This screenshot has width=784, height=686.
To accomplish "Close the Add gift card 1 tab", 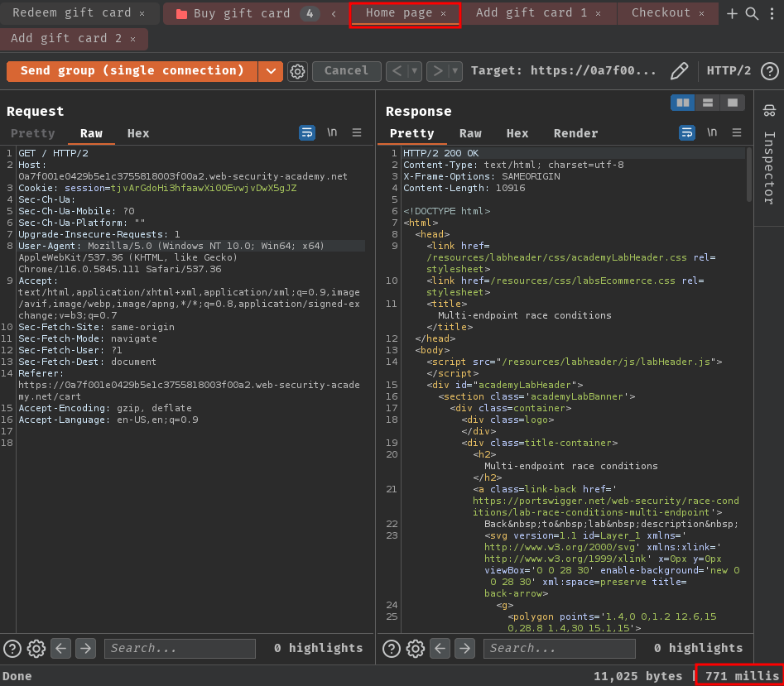I will [598, 14].
